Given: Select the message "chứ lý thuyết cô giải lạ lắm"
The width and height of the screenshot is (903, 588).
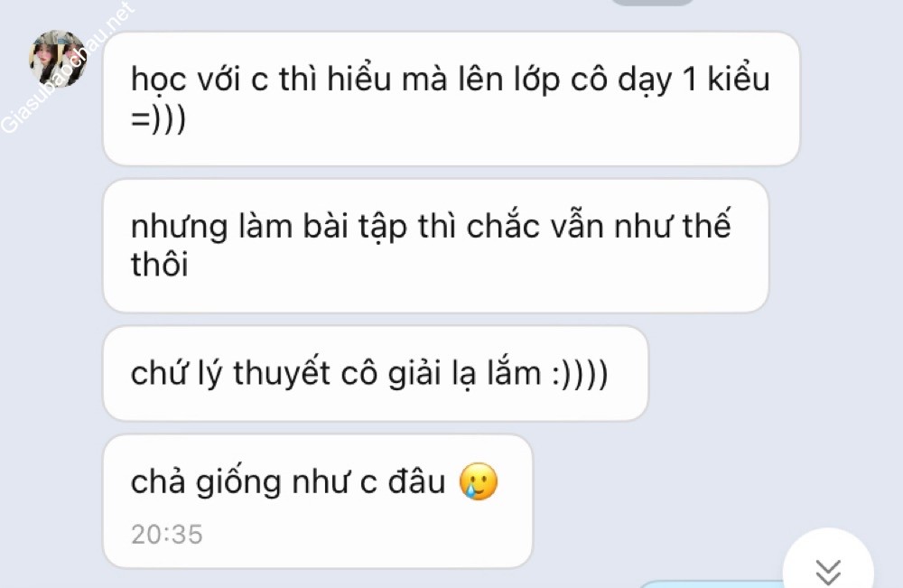Looking at the screenshot, I should (376, 373).
